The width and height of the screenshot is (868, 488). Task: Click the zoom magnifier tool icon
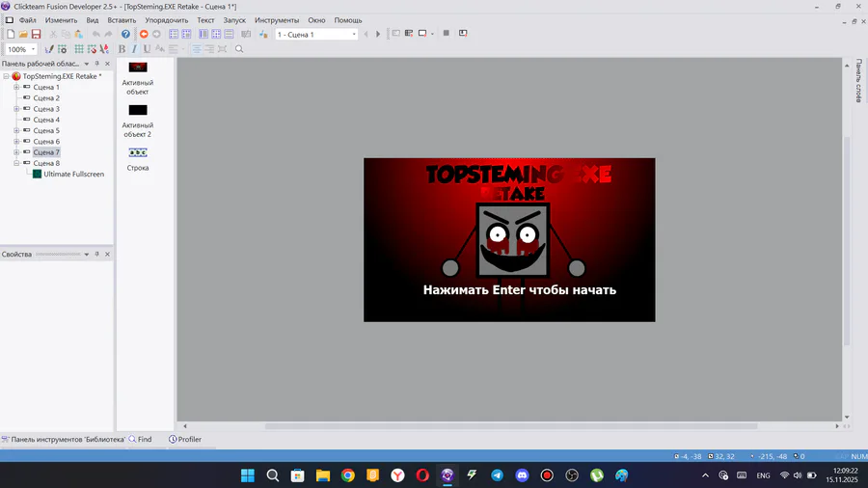coord(239,49)
